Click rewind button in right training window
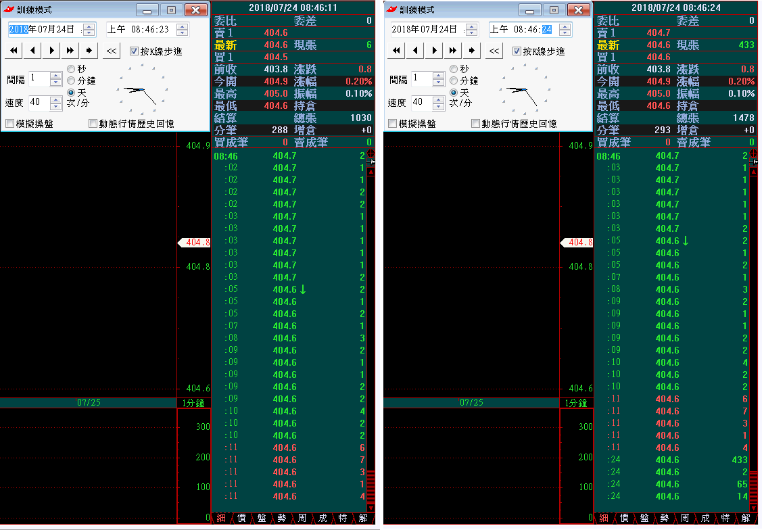764x532 pixels. 397,51
